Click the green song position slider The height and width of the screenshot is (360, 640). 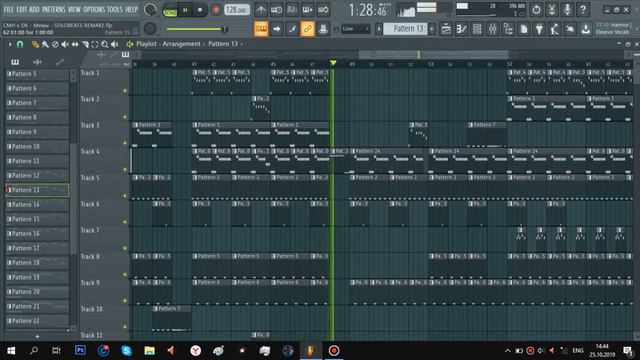coord(196,29)
